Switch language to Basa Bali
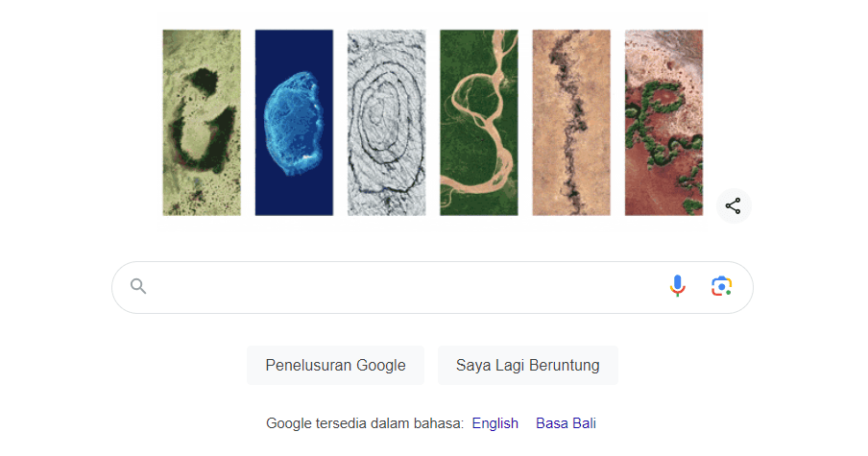The image size is (868, 456). pyautogui.click(x=566, y=423)
